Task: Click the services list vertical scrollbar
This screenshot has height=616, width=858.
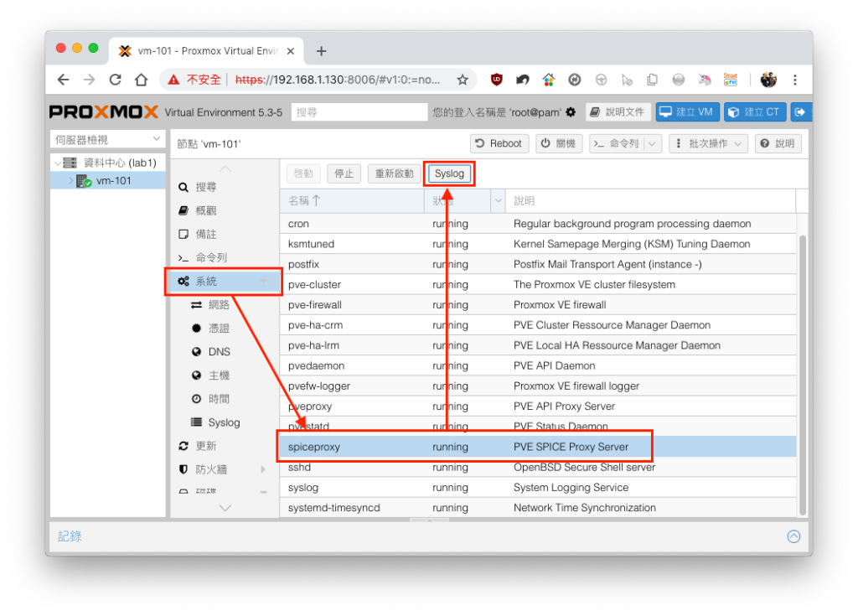Action: (x=802, y=375)
